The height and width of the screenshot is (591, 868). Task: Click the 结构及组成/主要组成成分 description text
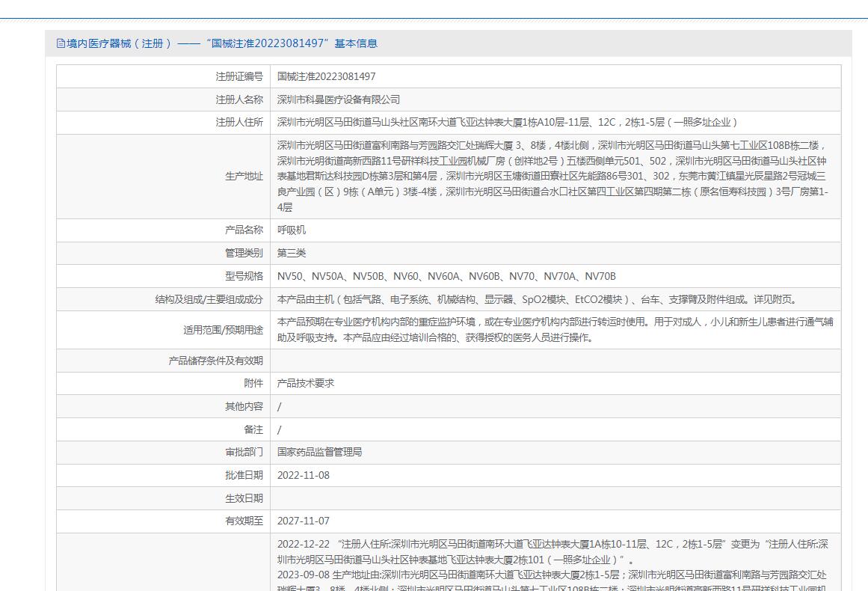[x=538, y=300]
